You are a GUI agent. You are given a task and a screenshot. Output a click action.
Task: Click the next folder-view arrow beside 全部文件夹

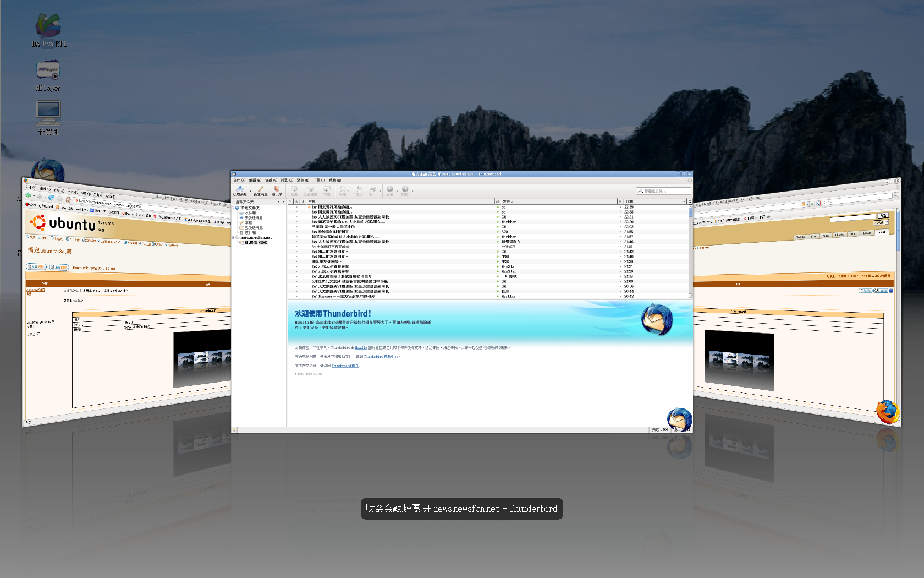click(x=283, y=202)
